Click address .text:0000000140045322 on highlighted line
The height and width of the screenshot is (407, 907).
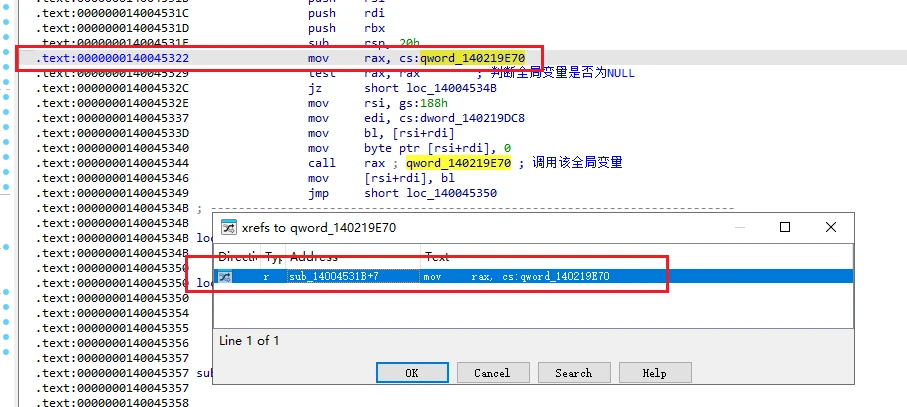tap(113, 58)
